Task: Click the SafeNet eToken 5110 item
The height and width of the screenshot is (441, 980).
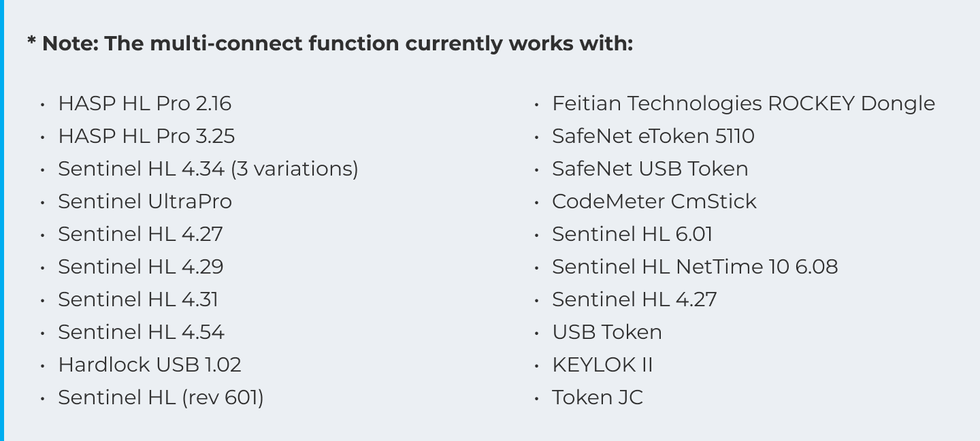Action: 653,136
